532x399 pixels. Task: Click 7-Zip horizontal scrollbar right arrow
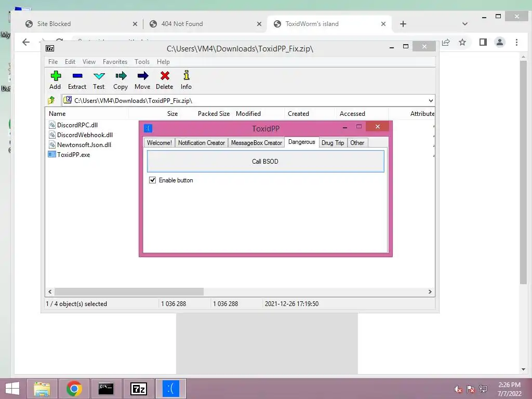430,292
